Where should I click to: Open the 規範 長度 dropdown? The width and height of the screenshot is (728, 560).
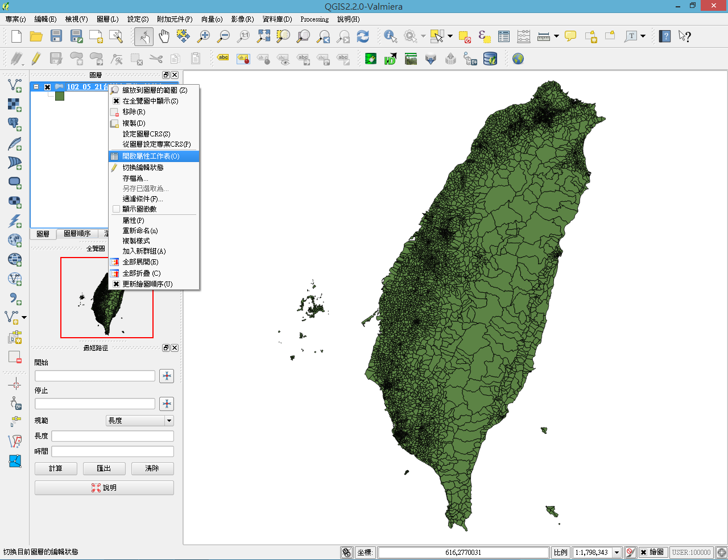[169, 421]
